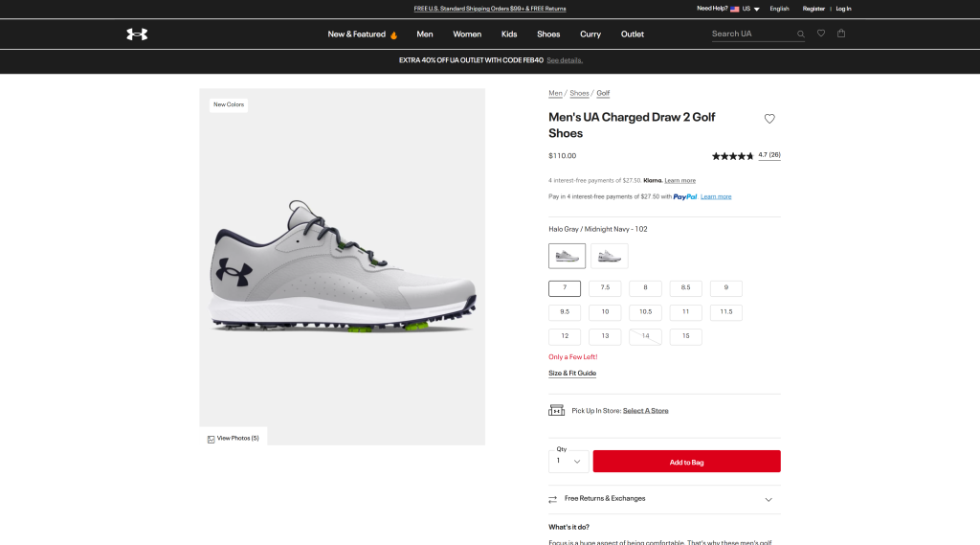The width and height of the screenshot is (980, 545).
Task: Open the Outlet menu
Action: [x=632, y=34]
